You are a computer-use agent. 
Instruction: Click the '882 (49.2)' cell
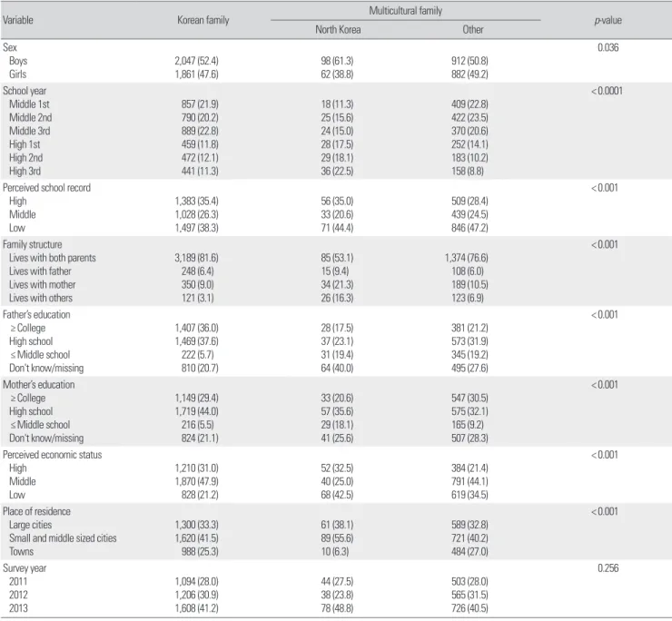pyautogui.click(x=469, y=74)
